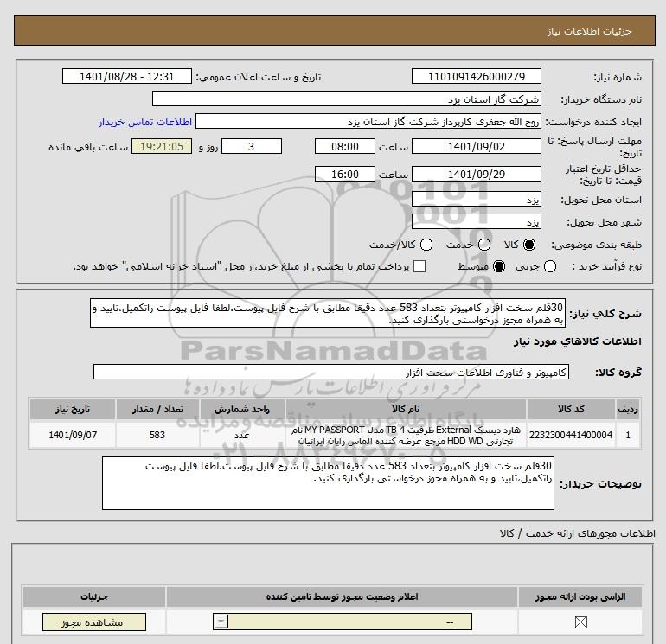Click the request creator name field
666x644 pixels.
(368, 121)
